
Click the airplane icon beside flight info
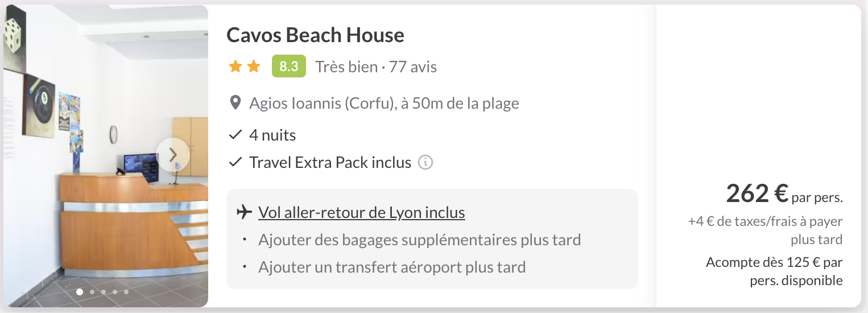click(244, 213)
